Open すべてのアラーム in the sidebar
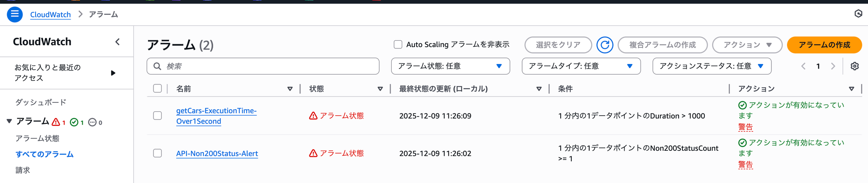868x183 pixels. [45, 154]
